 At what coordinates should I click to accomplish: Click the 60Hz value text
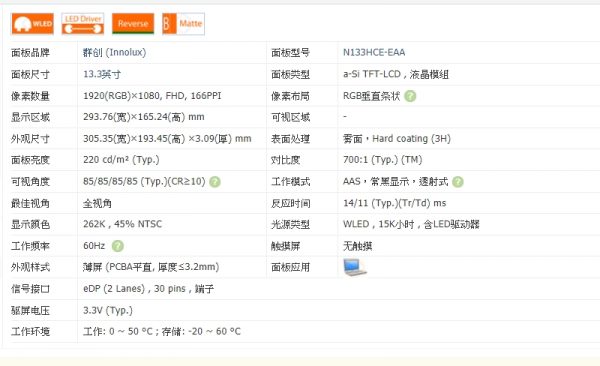[x=94, y=246]
